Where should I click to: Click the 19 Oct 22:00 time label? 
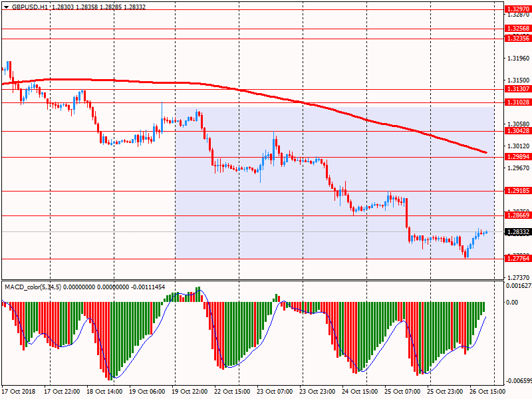(190, 392)
